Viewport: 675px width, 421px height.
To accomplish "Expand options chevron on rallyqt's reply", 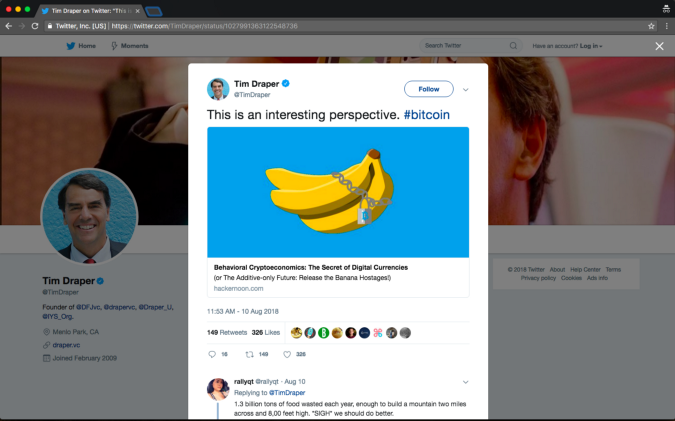I will [x=465, y=382].
